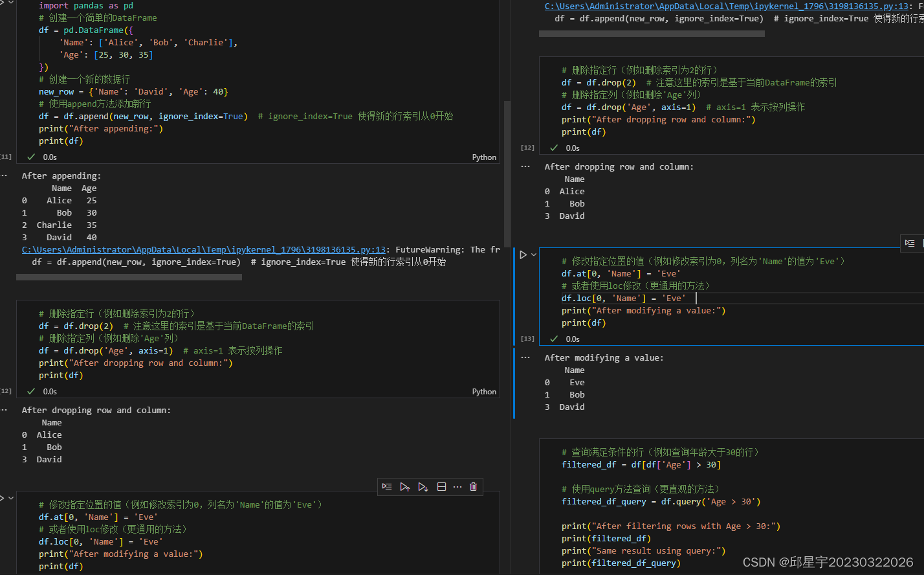Click "filtered_df = df[df['Age'] > 30]" line
This screenshot has width=924, height=575.
641,465
